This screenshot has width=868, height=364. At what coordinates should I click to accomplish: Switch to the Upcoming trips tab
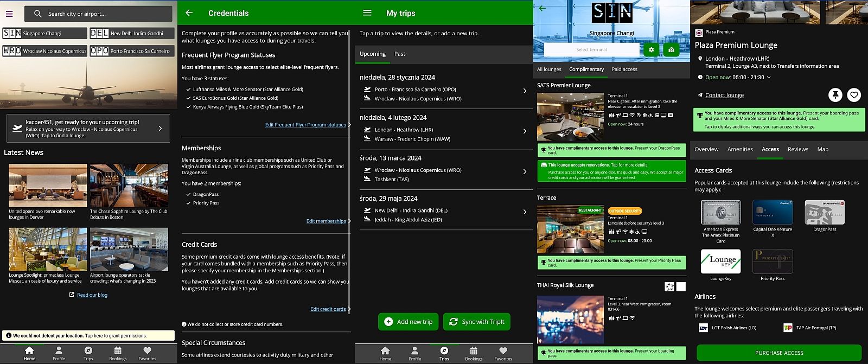372,54
